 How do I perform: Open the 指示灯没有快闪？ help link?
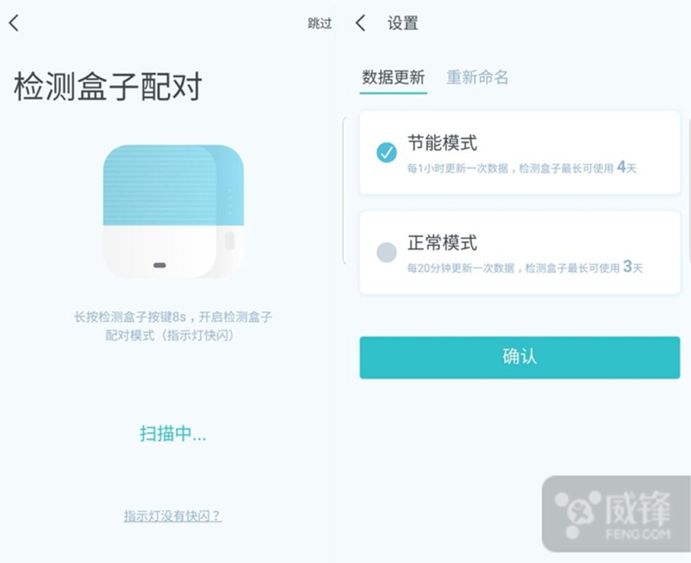point(173,516)
